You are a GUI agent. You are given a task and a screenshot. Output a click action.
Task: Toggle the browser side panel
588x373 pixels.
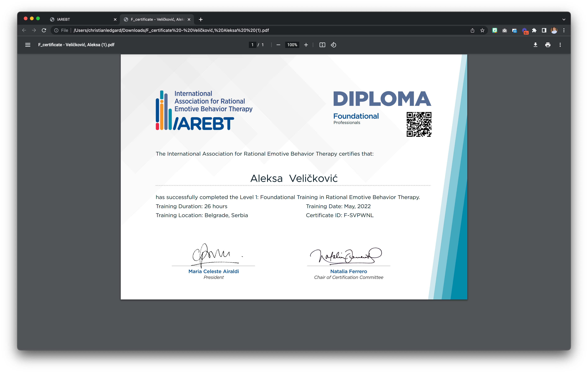(x=544, y=30)
